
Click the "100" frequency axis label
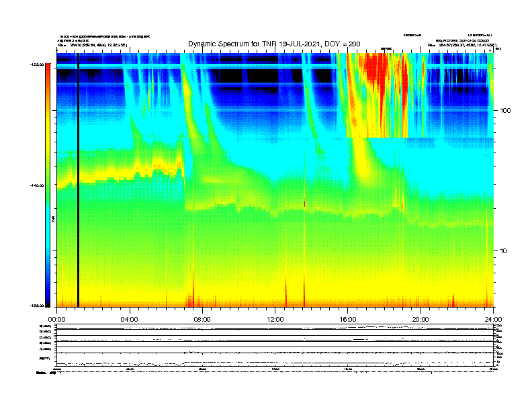(505, 111)
